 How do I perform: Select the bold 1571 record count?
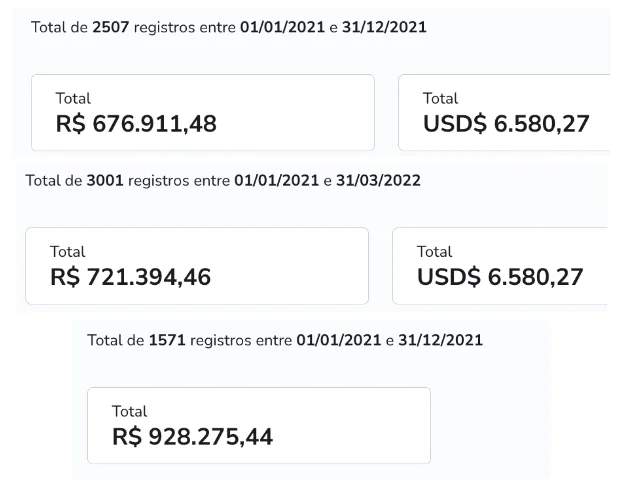point(165,340)
